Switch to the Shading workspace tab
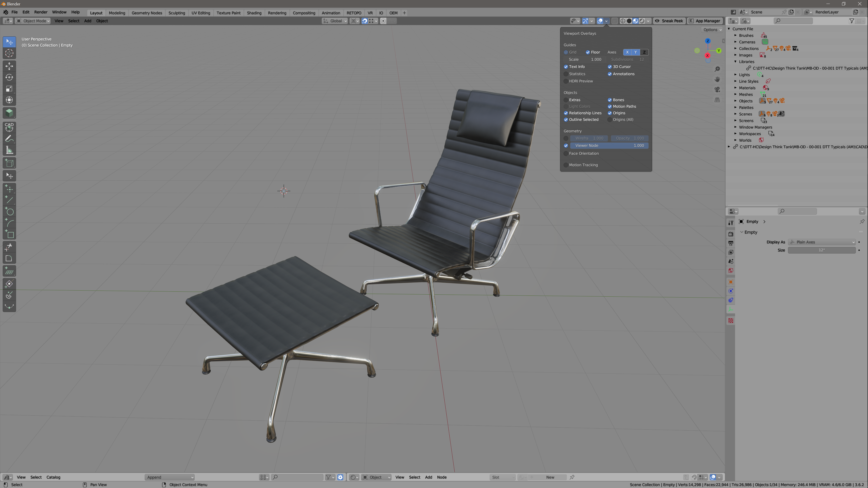Image resolution: width=868 pixels, height=488 pixels. [x=254, y=13]
